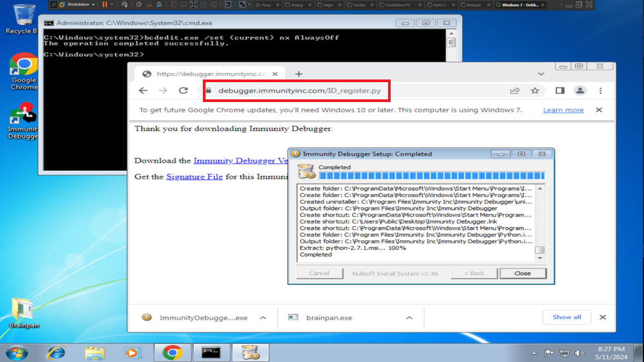644x362 pixels.
Task: Switch to Chrome in the taskbar
Action: pos(172,353)
